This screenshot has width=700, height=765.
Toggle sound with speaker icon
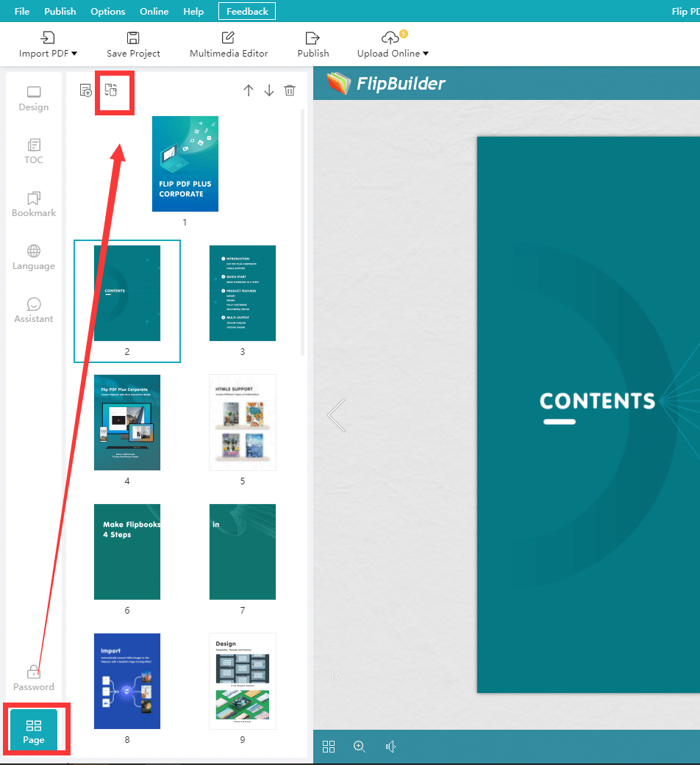point(391,747)
